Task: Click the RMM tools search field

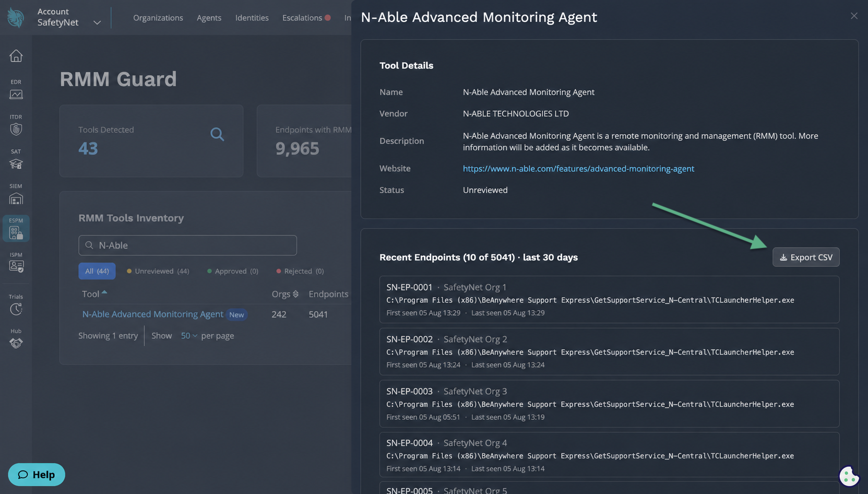Action: 187,245
